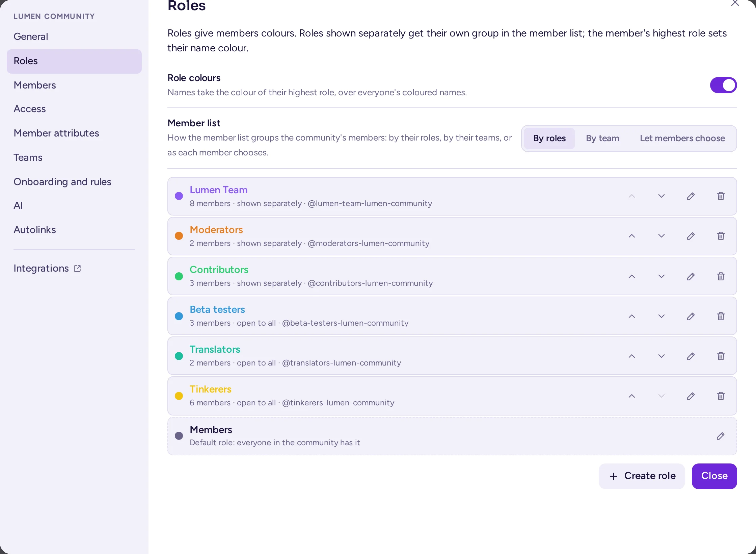Click the Translators role name
Viewport: 756px width, 554px height.
point(215,350)
